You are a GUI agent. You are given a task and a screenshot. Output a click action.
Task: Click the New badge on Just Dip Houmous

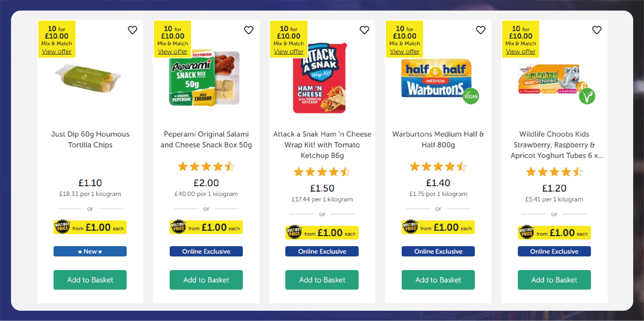click(90, 251)
